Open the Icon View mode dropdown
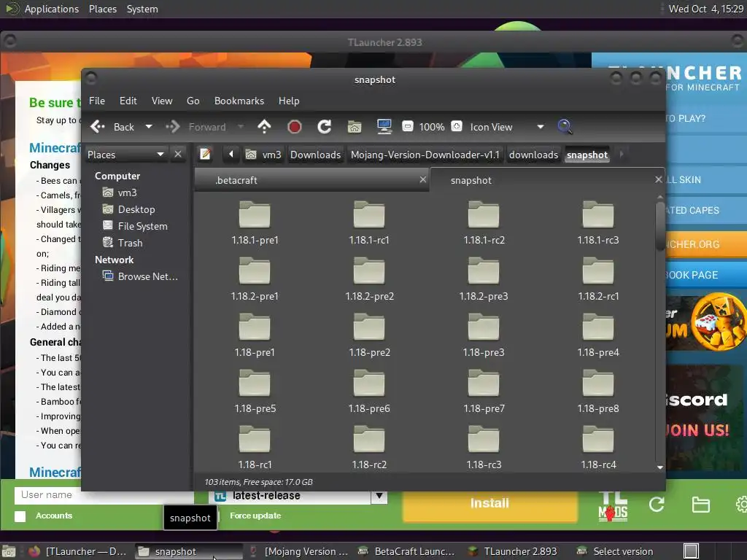Image resolution: width=747 pixels, height=560 pixels. 507,127
